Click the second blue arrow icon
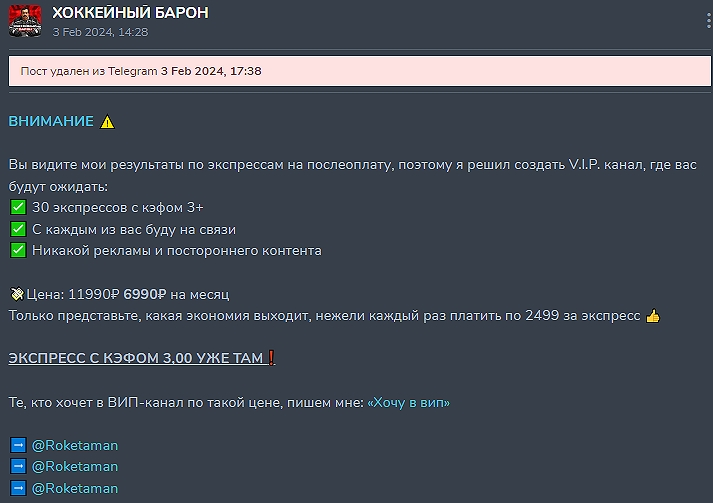 (x=18, y=466)
